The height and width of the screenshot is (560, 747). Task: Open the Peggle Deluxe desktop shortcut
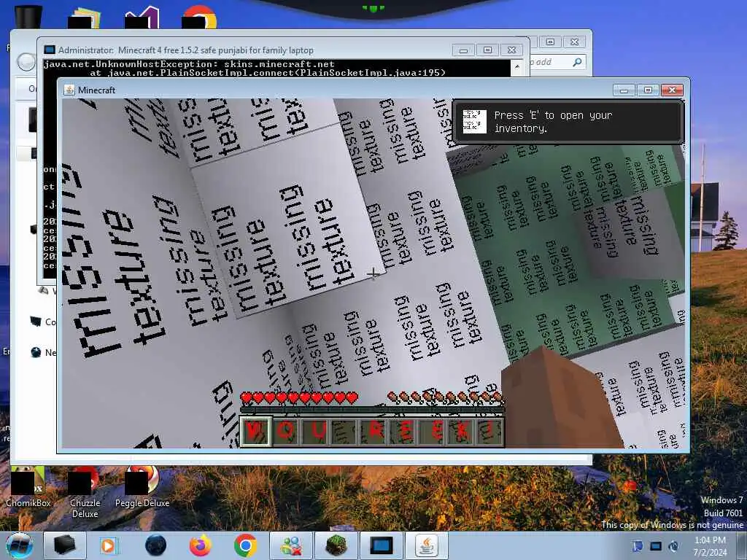(x=142, y=487)
